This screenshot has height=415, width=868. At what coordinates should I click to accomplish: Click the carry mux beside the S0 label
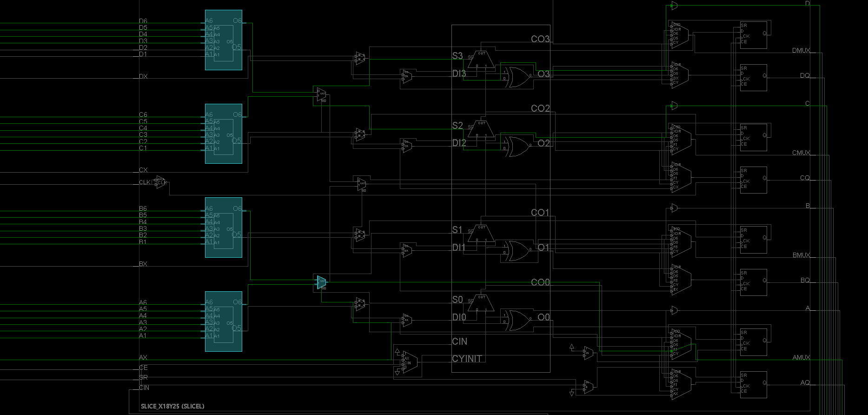pyautogui.click(x=481, y=303)
